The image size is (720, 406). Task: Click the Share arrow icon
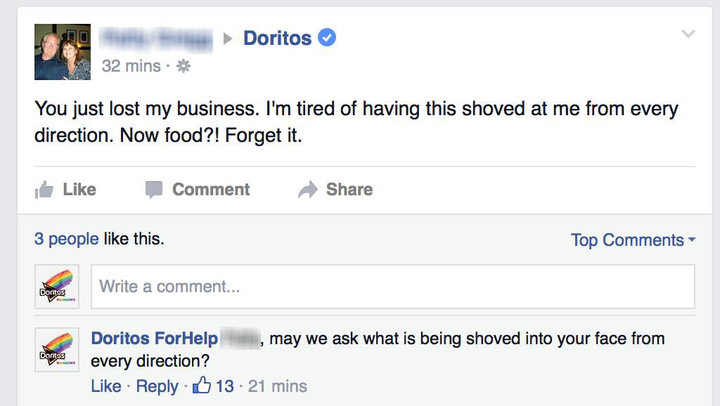[308, 189]
